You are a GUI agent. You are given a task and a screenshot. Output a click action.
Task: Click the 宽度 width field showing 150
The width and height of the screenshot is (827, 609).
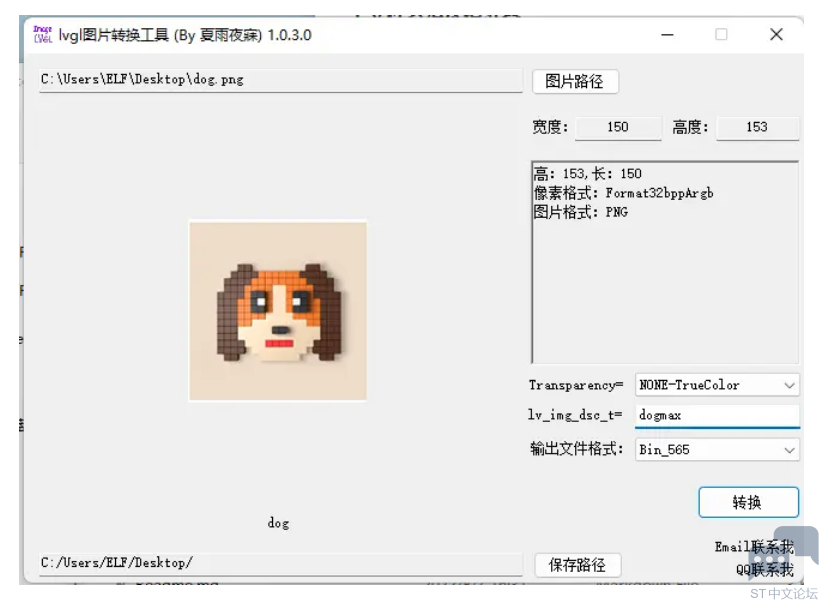618,127
